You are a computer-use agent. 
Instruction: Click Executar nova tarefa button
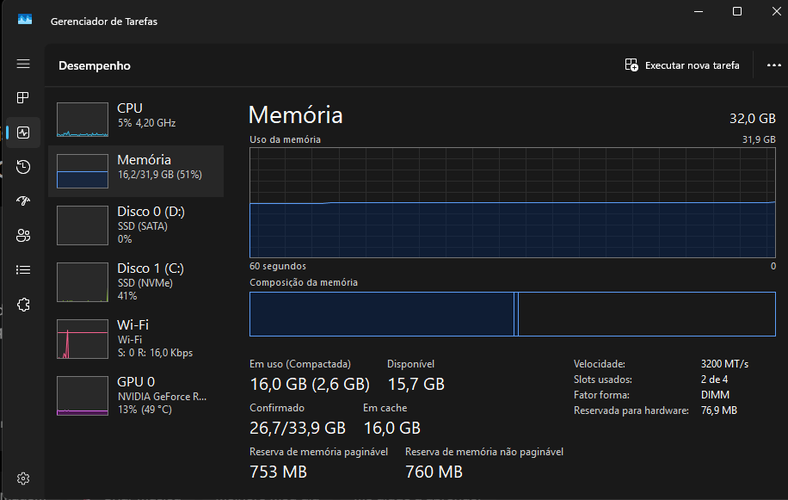click(682, 65)
